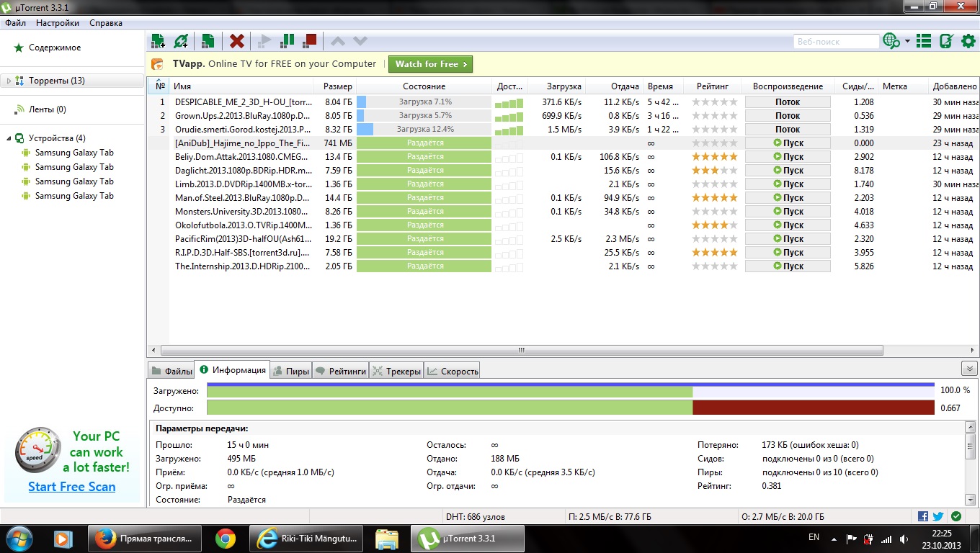Click the orange TVapp icon in the banner
Viewport: 980px width, 553px height.
pyautogui.click(x=158, y=64)
